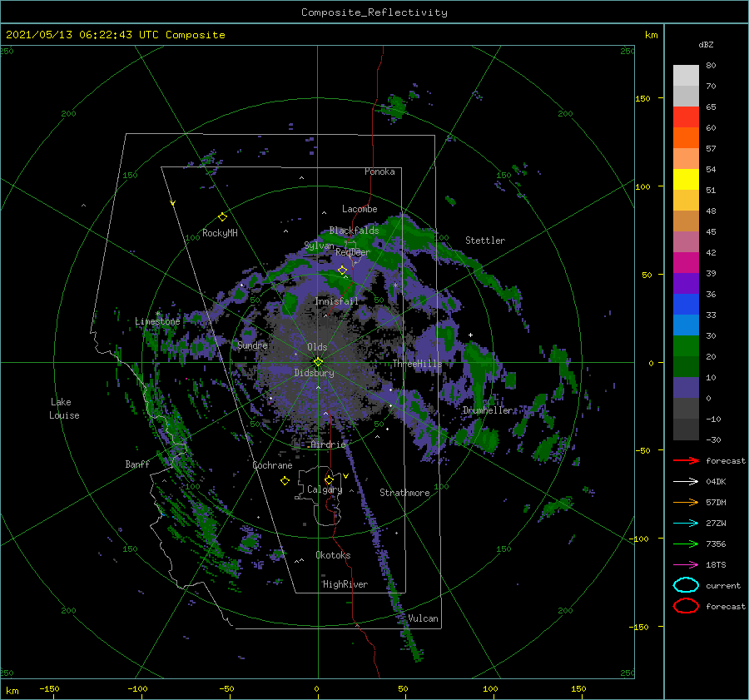
Task: Click the Cochrane town label
Action: (272, 465)
